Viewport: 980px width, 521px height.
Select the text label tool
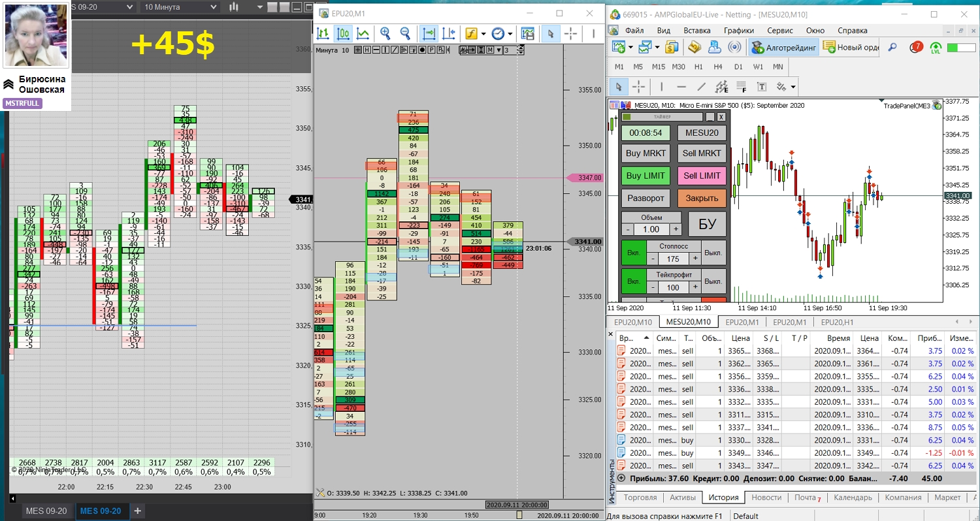[x=761, y=87]
